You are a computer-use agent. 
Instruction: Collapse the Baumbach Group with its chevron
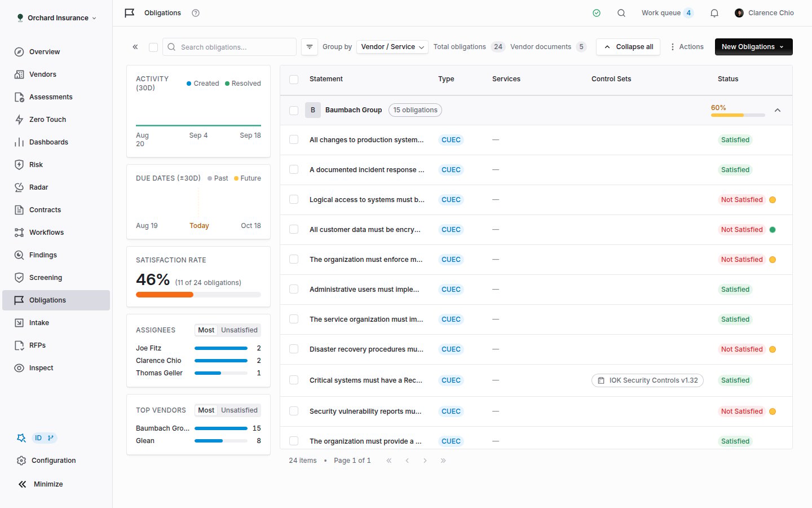tap(778, 111)
